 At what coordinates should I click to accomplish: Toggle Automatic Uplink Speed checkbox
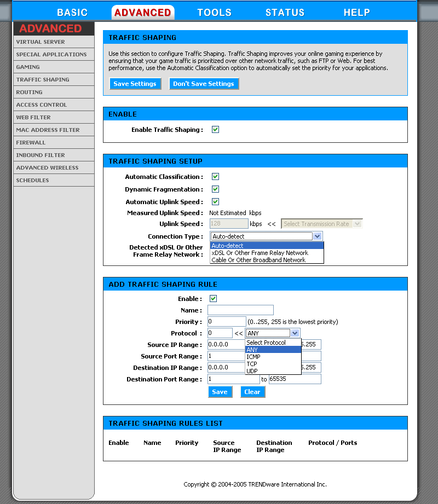point(216,201)
